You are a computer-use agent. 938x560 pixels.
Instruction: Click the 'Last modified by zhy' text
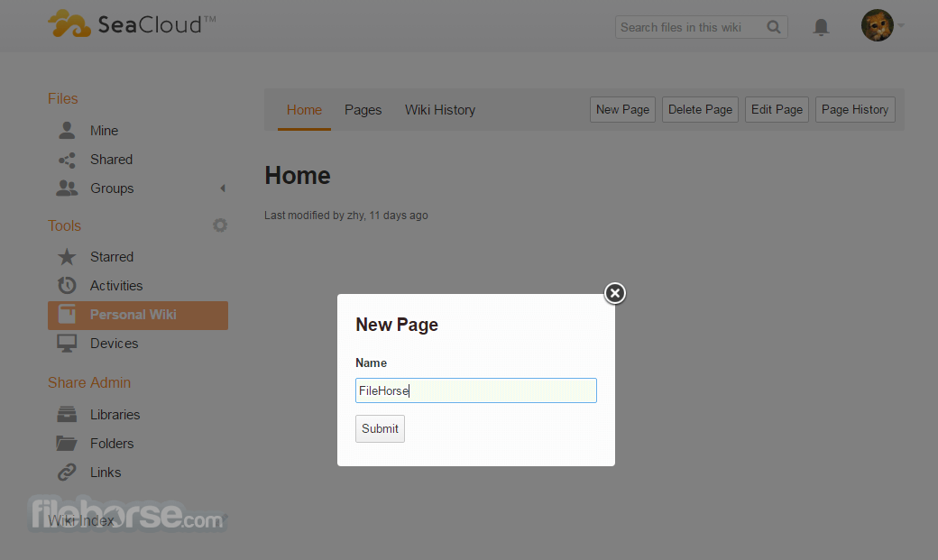[x=345, y=216]
